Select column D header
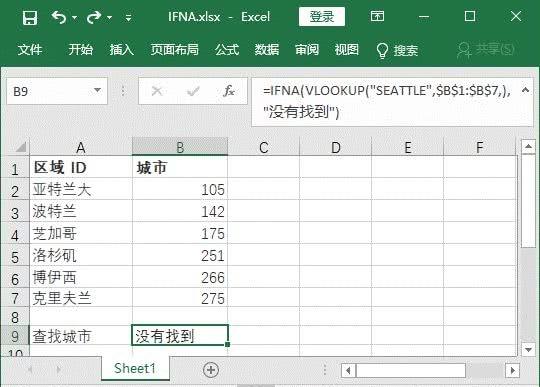Viewport: 540px width, 387px height. pos(336,147)
